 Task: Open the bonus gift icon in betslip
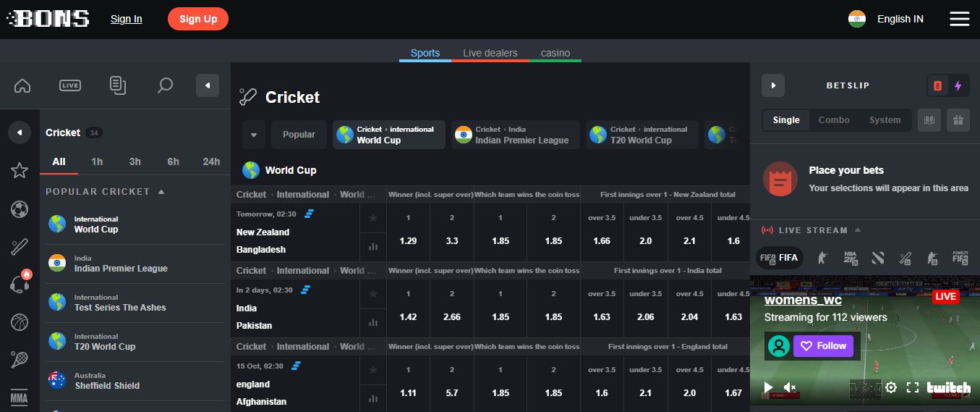pyautogui.click(x=958, y=120)
